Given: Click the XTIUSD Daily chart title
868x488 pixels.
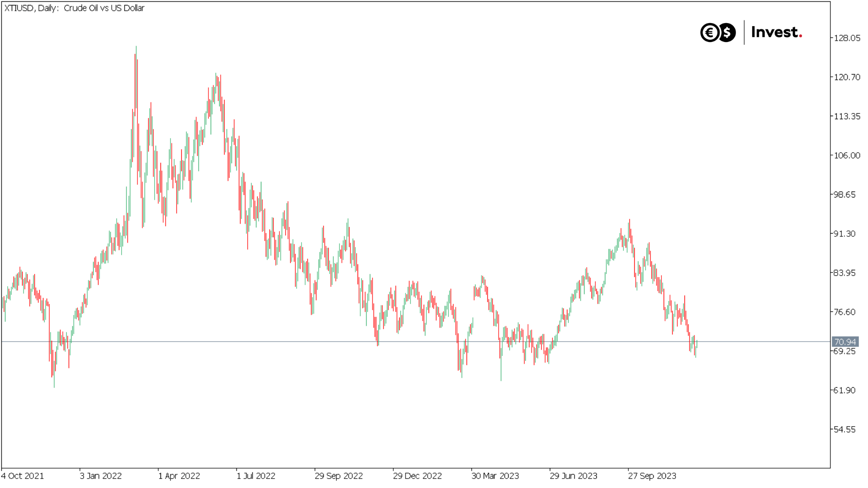Looking at the screenshot, I should (74, 8).
